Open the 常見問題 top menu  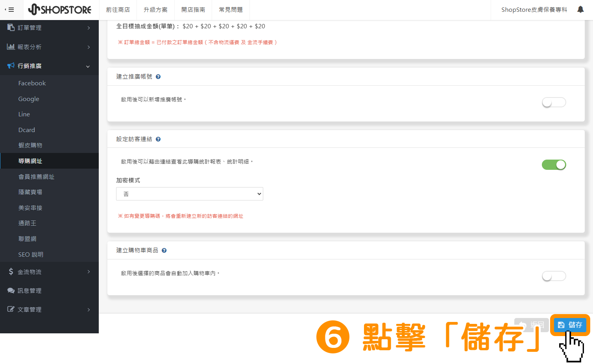231,10
